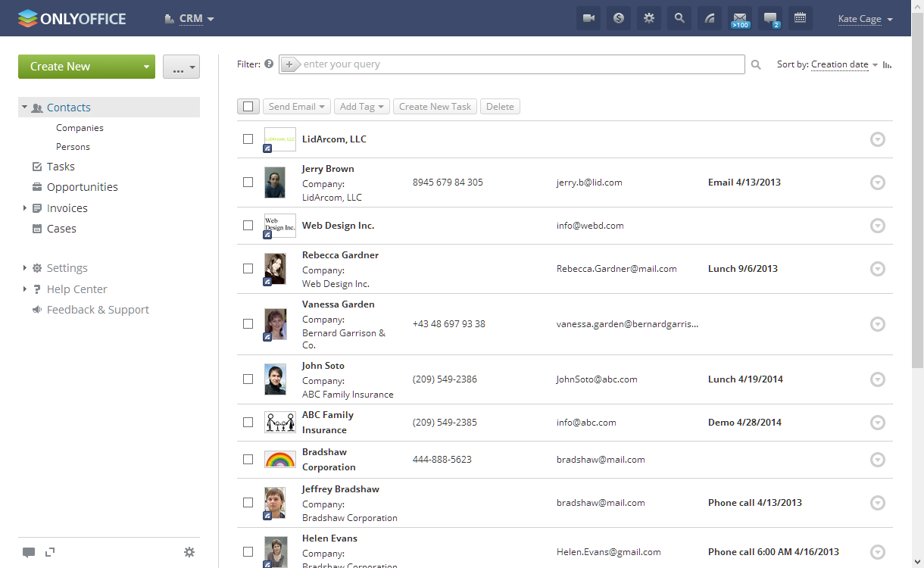
Task: Open Cases in the sidebar
Action: [x=61, y=229]
